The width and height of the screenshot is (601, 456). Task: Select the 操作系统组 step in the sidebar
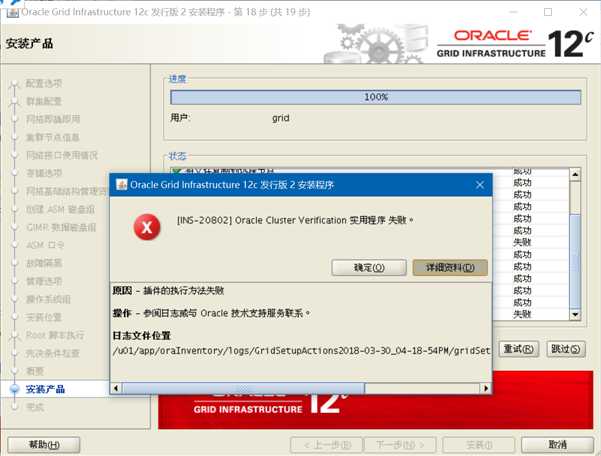click(48, 299)
